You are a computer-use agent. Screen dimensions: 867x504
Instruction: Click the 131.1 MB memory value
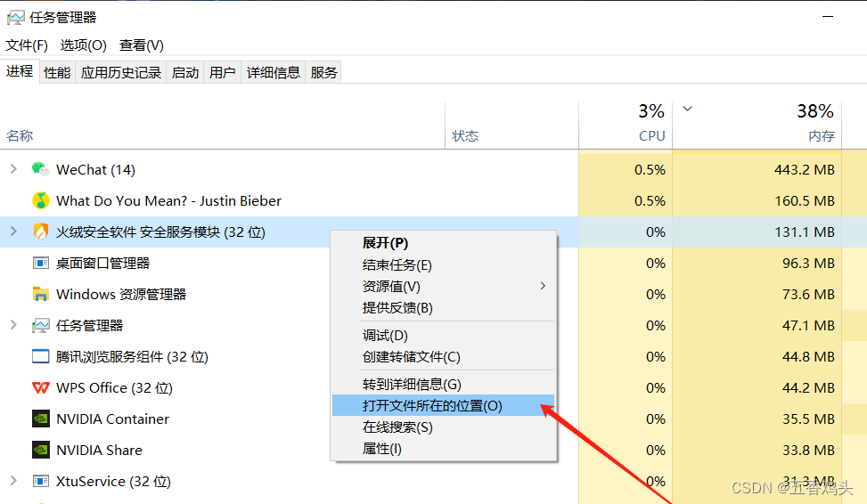coord(805,232)
